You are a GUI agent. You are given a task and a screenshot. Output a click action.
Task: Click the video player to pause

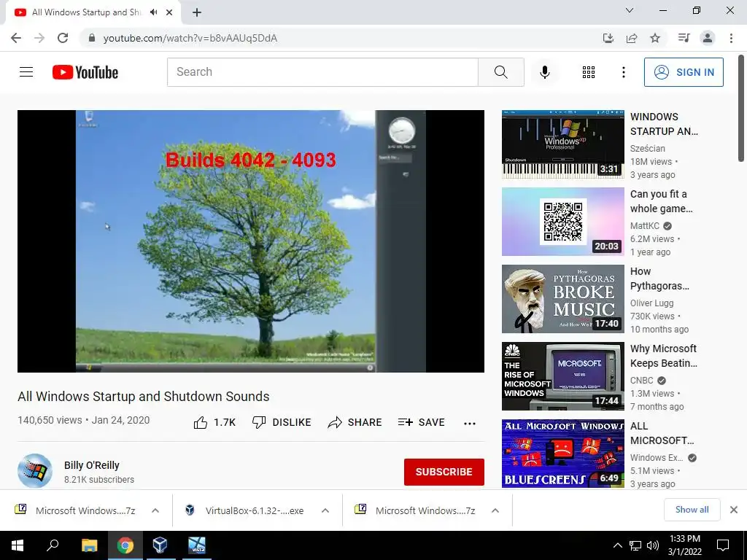[x=251, y=241]
